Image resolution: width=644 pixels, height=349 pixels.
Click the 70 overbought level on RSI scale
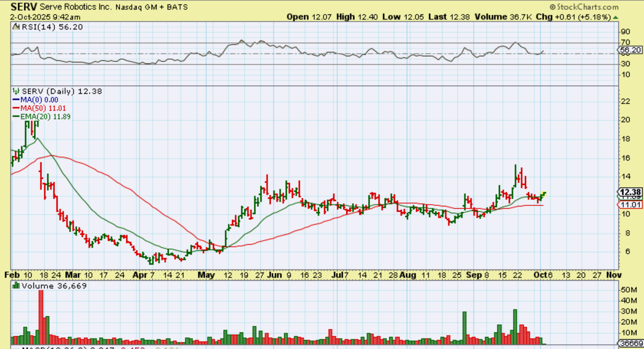(625, 43)
